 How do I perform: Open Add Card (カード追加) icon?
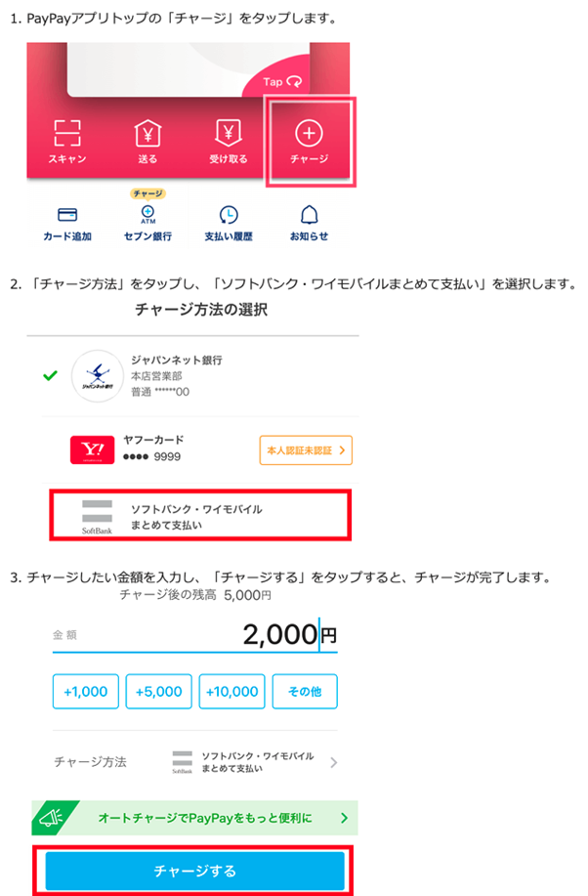[67, 215]
